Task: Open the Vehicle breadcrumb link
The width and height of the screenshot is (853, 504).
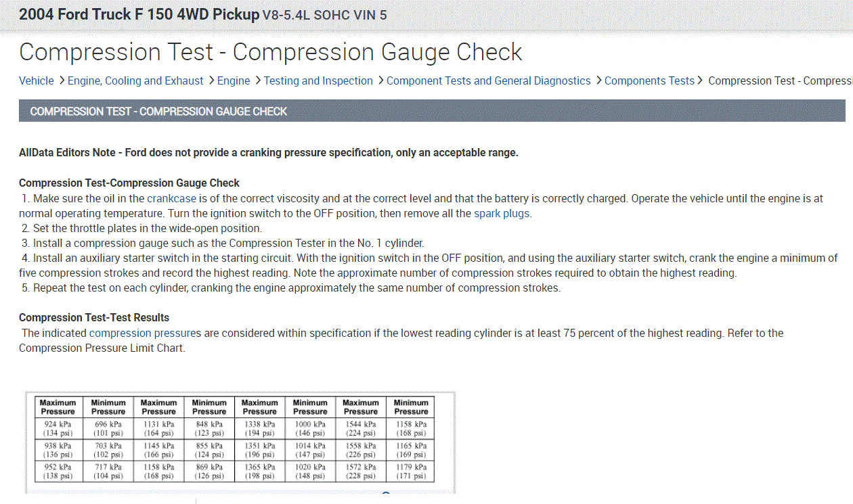Action: (36, 81)
